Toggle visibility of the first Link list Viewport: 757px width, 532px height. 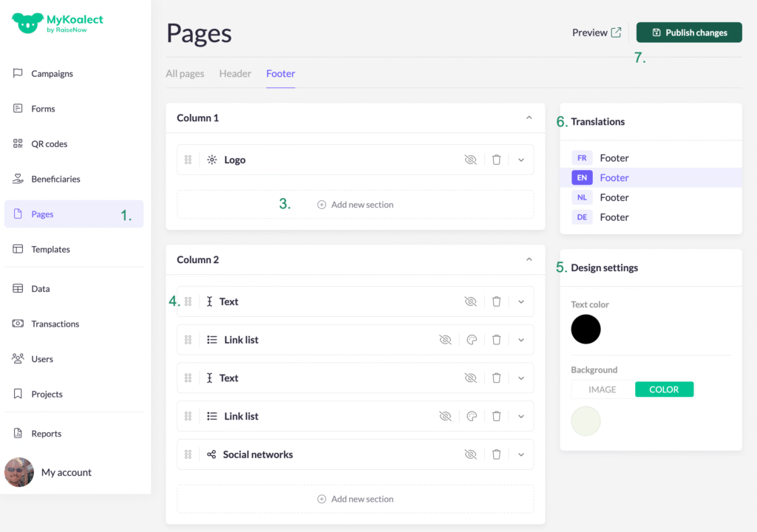[x=445, y=340]
